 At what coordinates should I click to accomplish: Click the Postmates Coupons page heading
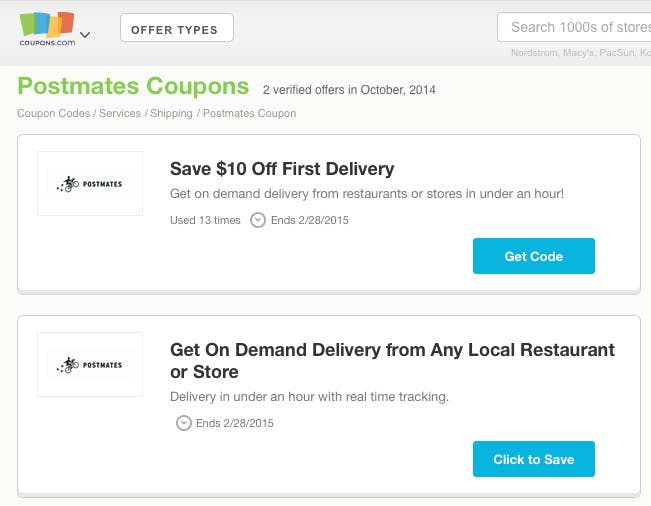click(x=133, y=86)
